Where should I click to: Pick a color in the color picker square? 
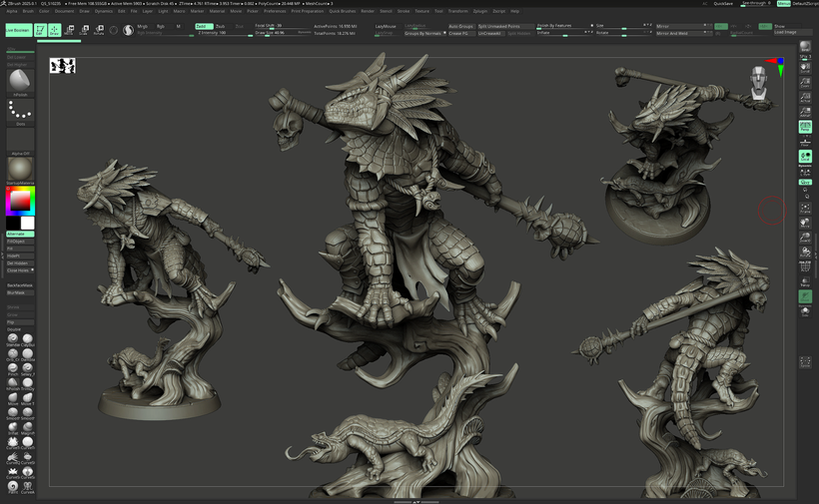tap(20, 201)
